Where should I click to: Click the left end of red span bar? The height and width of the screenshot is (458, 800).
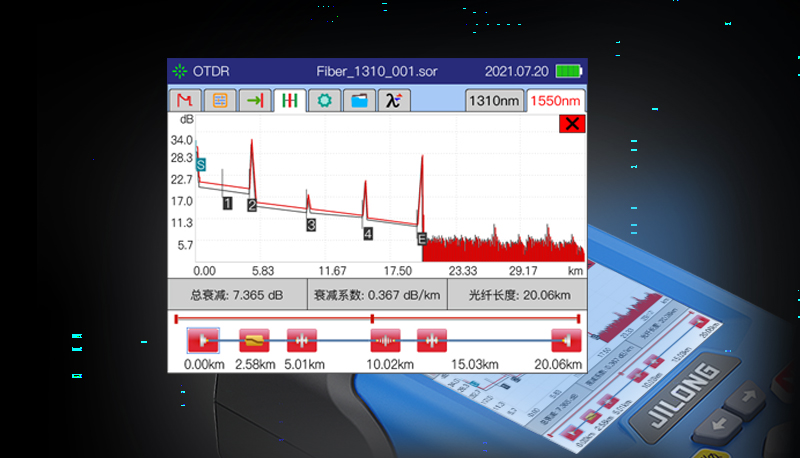tap(176, 319)
